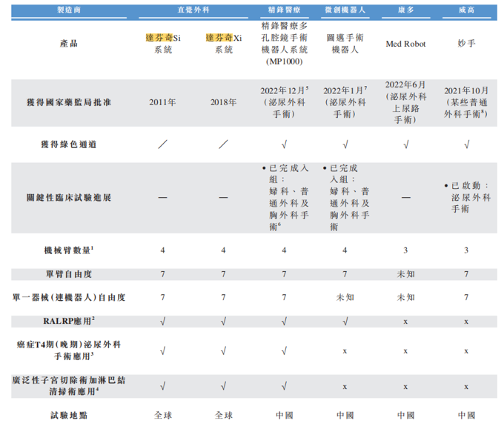Select the 2022年1月 approval cell
504x426 pixels.
pos(345,102)
